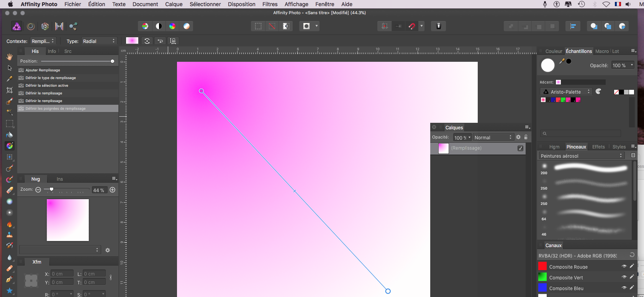Select the Crop tool
Image resolution: width=644 pixels, height=297 pixels.
[10, 90]
